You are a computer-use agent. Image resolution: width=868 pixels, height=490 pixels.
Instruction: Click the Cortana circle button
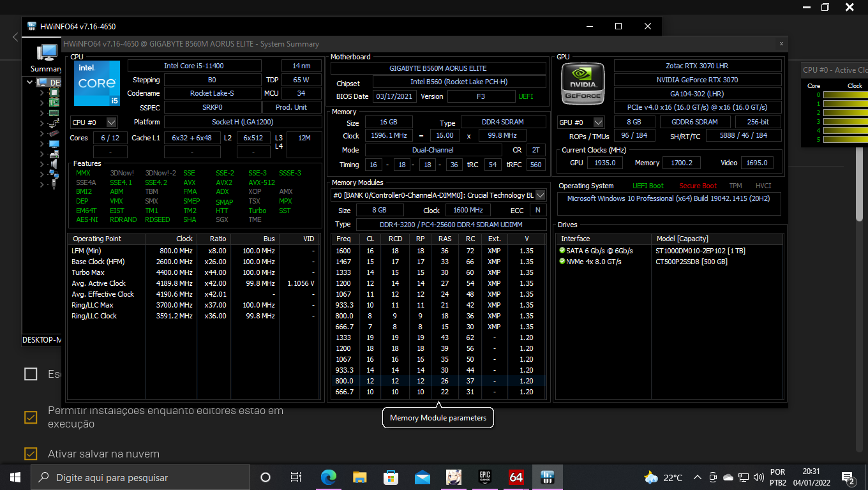266,477
